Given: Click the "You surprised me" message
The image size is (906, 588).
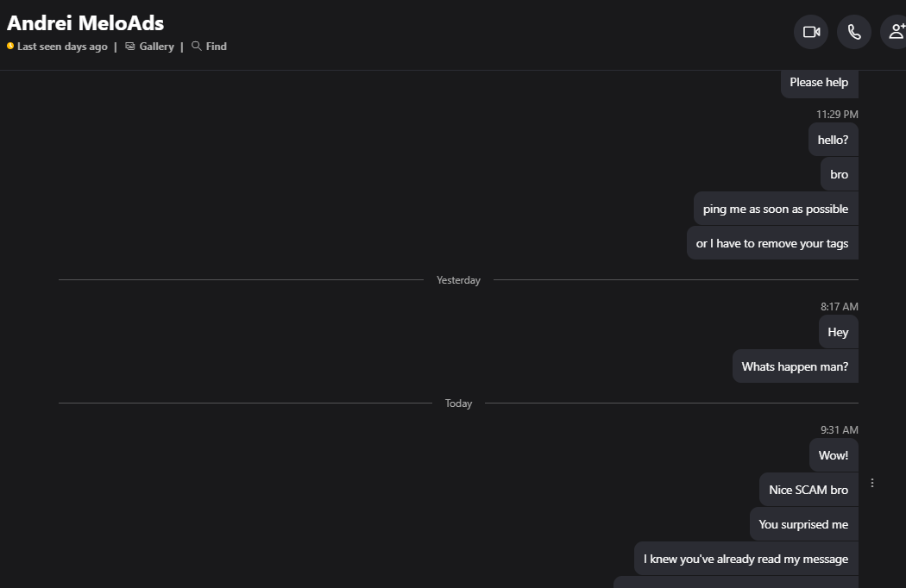Looking at the screenshot, I should pos(803,524).
